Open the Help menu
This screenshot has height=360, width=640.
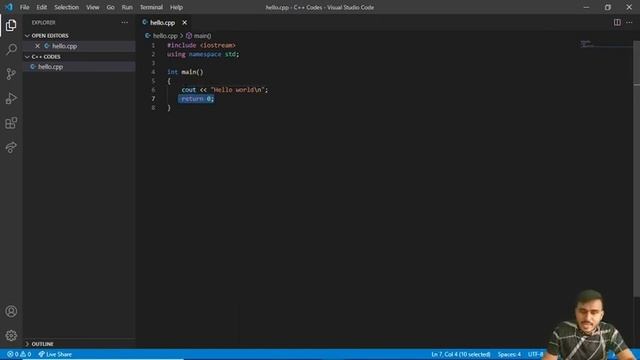176,7
